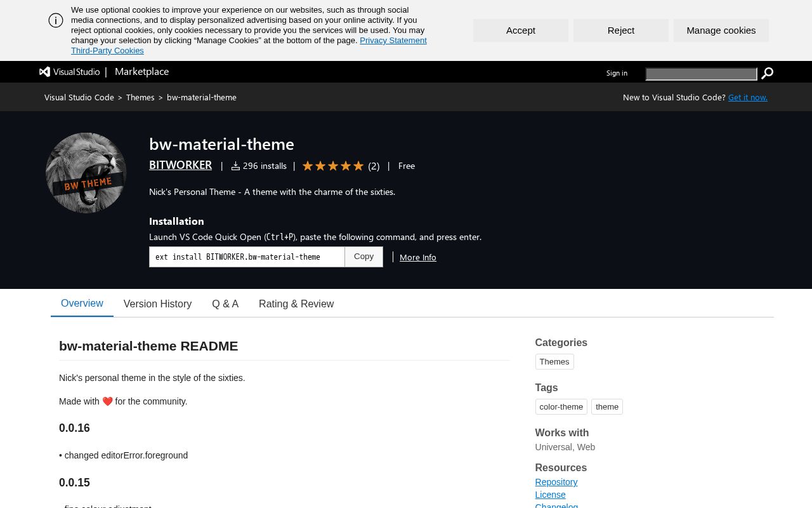Click the '0.0.16' version heading
Screen dimensions: 812x508
coord(74,428)
